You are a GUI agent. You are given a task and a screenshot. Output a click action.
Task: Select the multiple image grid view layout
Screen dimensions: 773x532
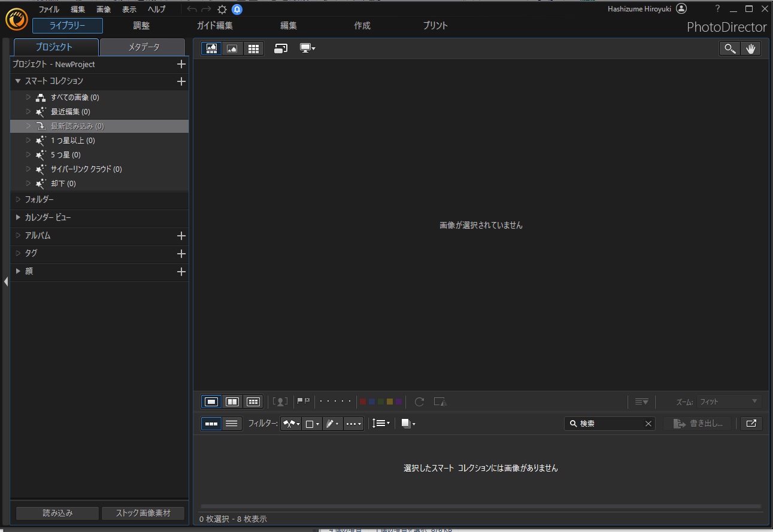pyautogui.click(x=253, y=402)
